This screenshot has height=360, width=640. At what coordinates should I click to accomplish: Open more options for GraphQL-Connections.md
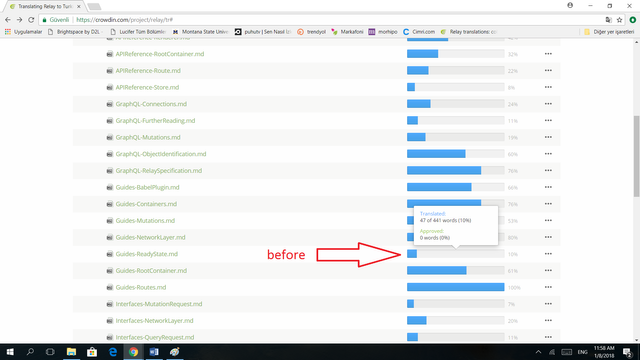[548, 104]
